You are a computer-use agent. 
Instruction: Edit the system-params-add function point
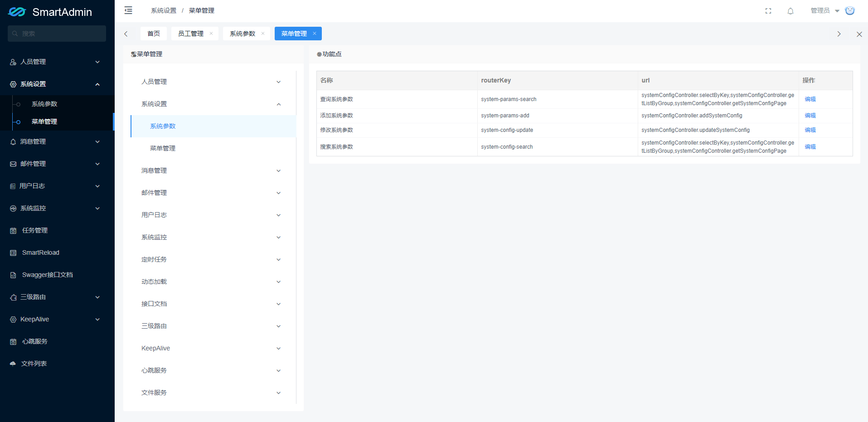(810, 115)
